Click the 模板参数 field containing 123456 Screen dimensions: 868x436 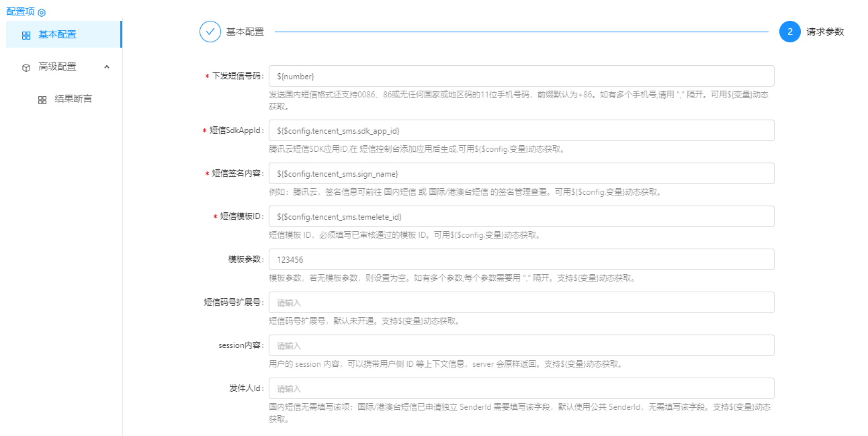521,259
